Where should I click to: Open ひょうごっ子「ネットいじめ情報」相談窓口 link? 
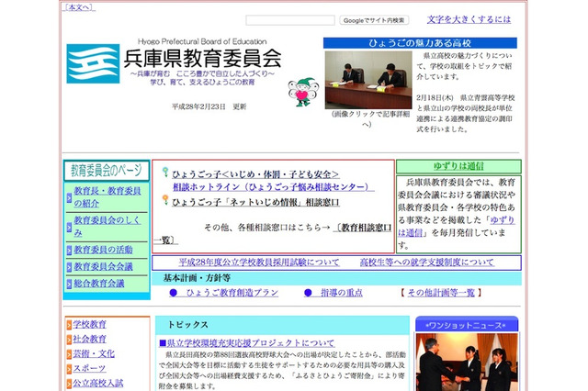[255, 202]
